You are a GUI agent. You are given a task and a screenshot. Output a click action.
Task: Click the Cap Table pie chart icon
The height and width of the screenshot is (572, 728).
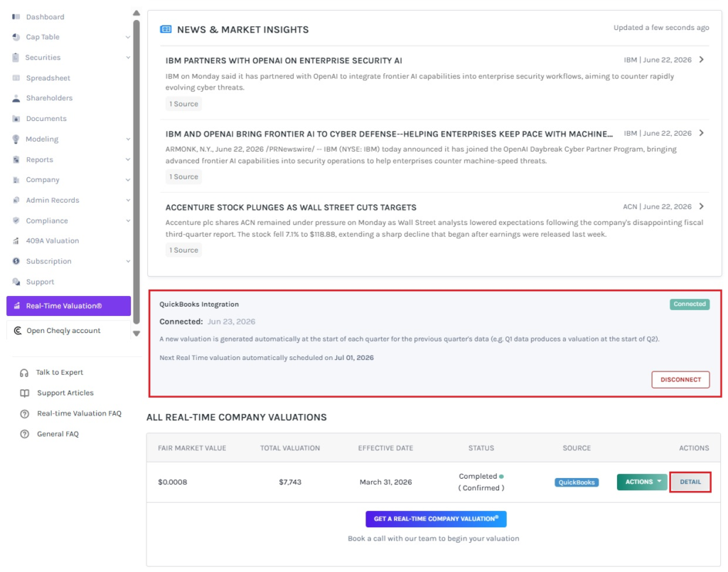16,37
